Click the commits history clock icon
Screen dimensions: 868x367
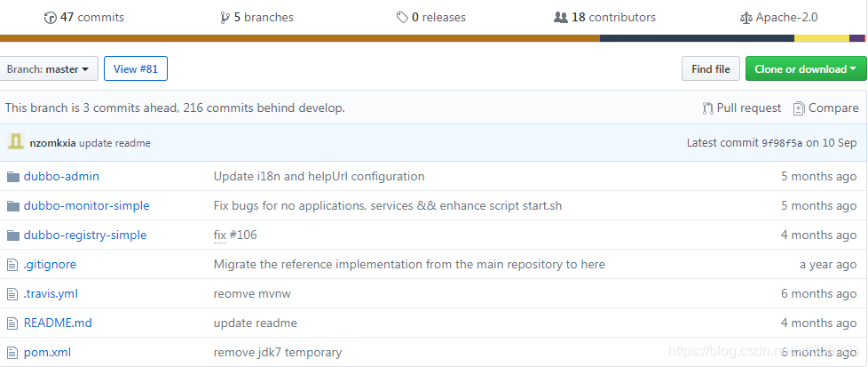point(50,17)
